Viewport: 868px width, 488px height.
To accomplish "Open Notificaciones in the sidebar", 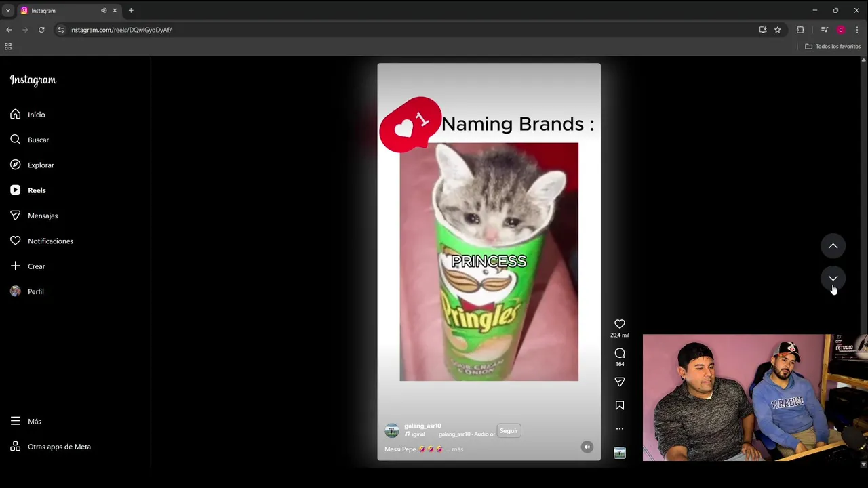I will coord(41,241).
